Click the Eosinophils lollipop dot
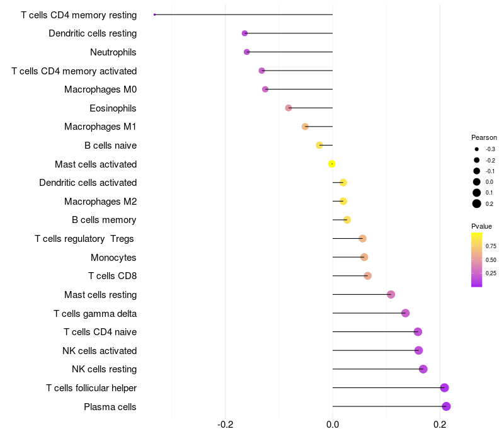This screenshot has height=441, width=504. coord(289,108)
